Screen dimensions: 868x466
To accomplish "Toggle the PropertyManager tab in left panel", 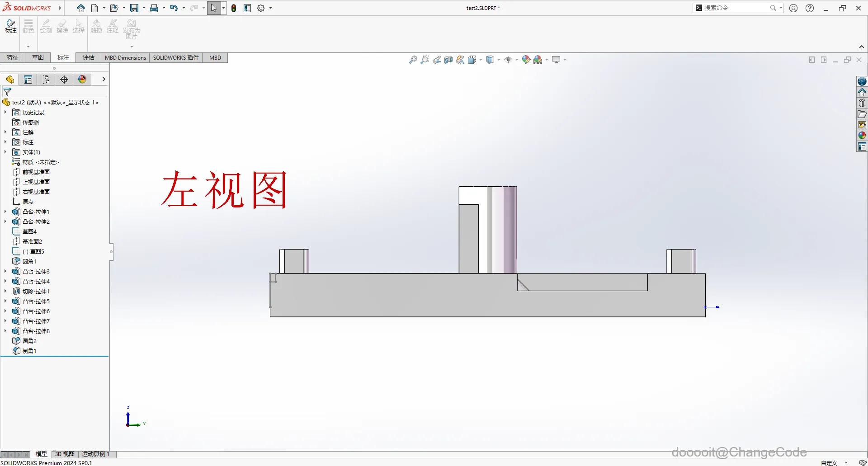I will click(28, 80).
